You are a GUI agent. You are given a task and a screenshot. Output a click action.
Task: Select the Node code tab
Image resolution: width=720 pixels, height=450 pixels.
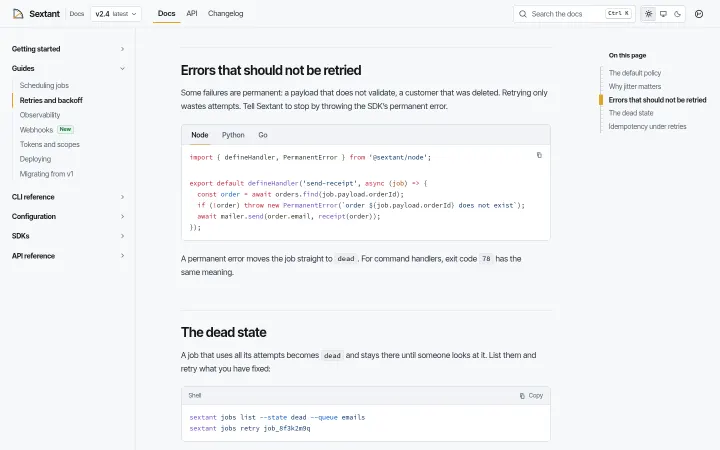point(200,135)
